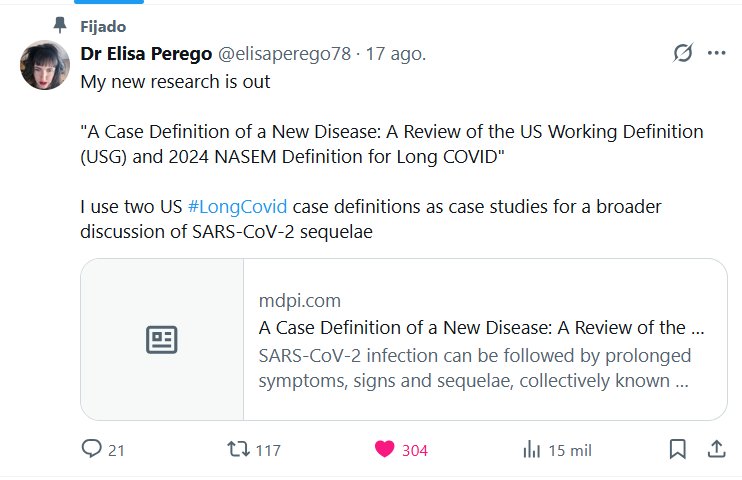Image resolution: width=742 pixels, height=480 pixels.
Task: Click the Grok slashed-circle icon
Action: click(x=683, y=54)
